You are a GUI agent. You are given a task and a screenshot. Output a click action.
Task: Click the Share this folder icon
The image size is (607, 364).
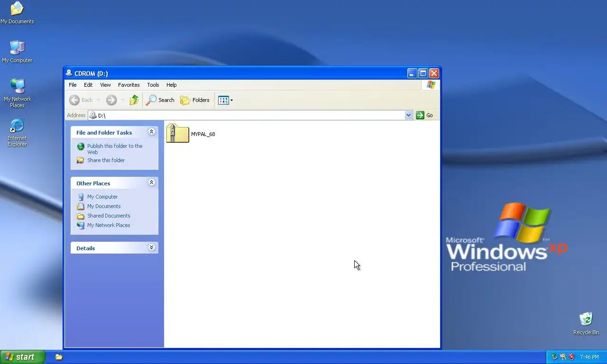click(81, 160)
